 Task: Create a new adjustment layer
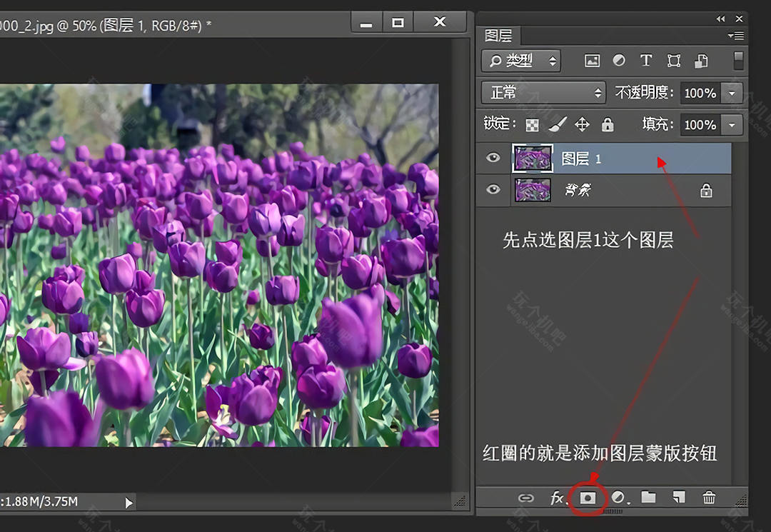(x=618, y=498)
